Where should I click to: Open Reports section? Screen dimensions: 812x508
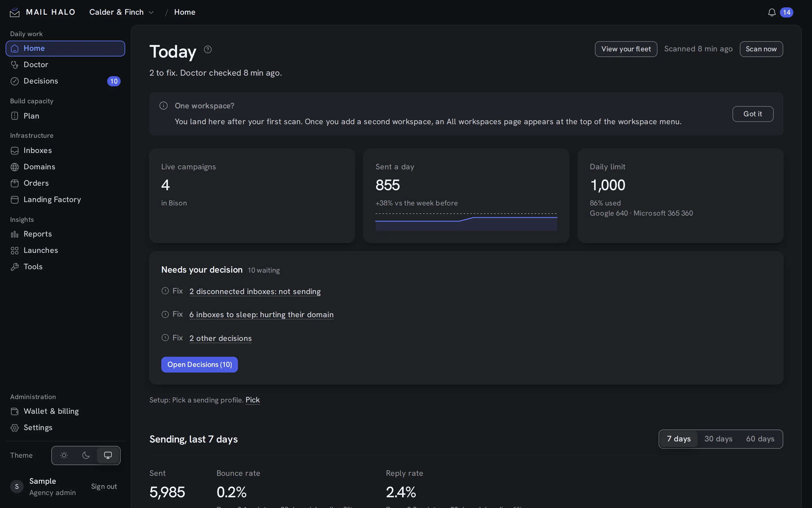tap(65, 234)
